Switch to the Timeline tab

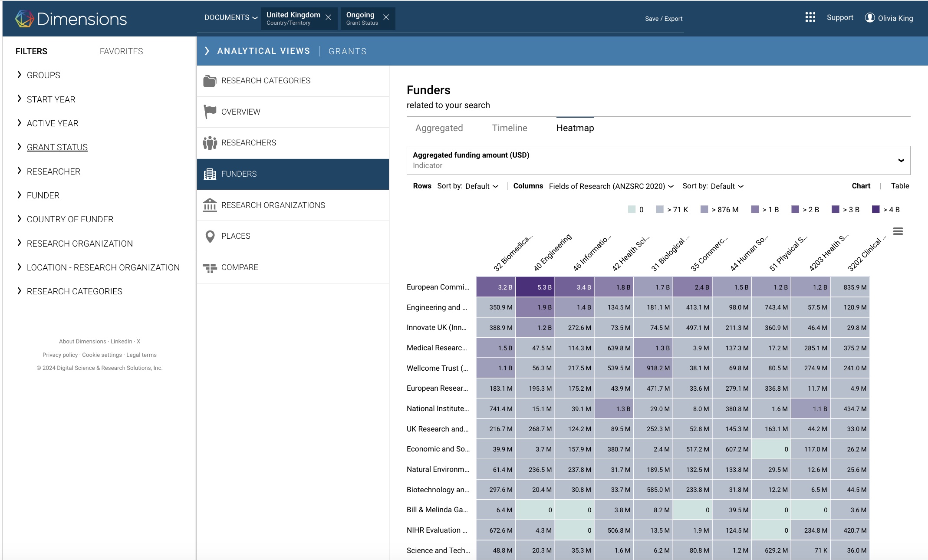[x=510, y=128]
